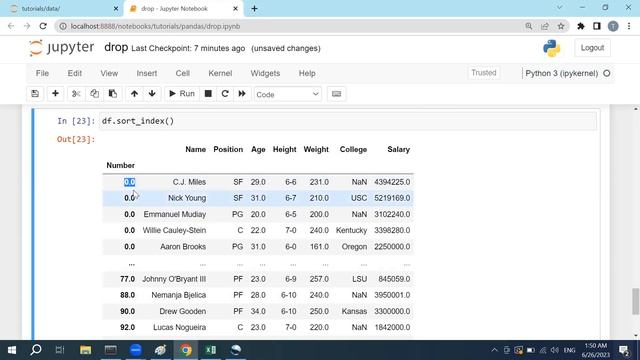
Task: Move selected cell down arrow
Action: click(x=152, y=94)
